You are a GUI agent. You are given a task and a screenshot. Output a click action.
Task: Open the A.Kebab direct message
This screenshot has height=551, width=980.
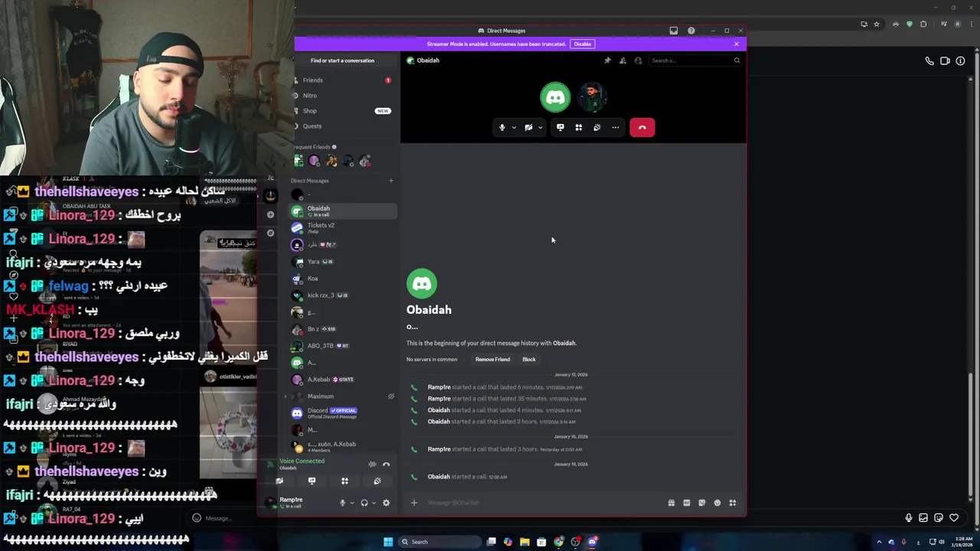click(x=343, y=380)
